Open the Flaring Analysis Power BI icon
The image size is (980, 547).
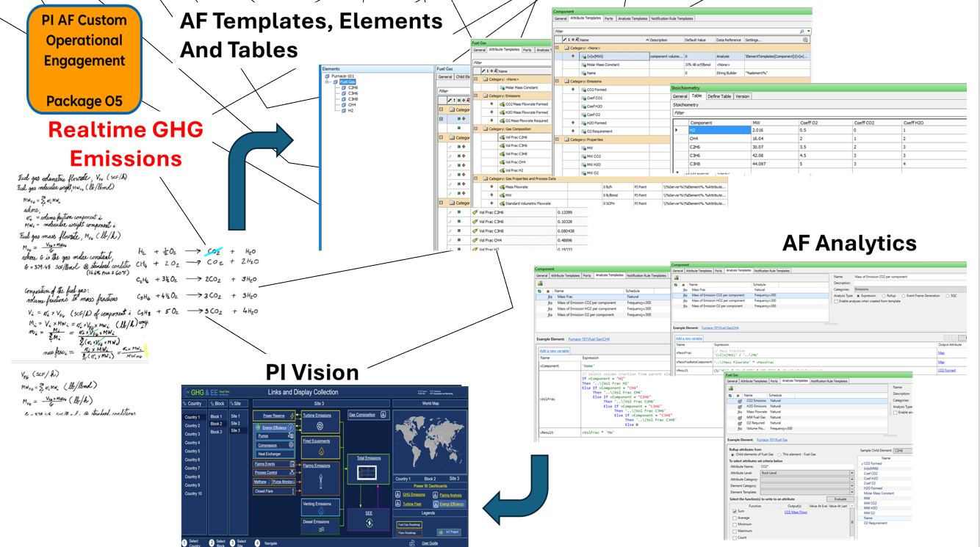(x=435, y=496)
